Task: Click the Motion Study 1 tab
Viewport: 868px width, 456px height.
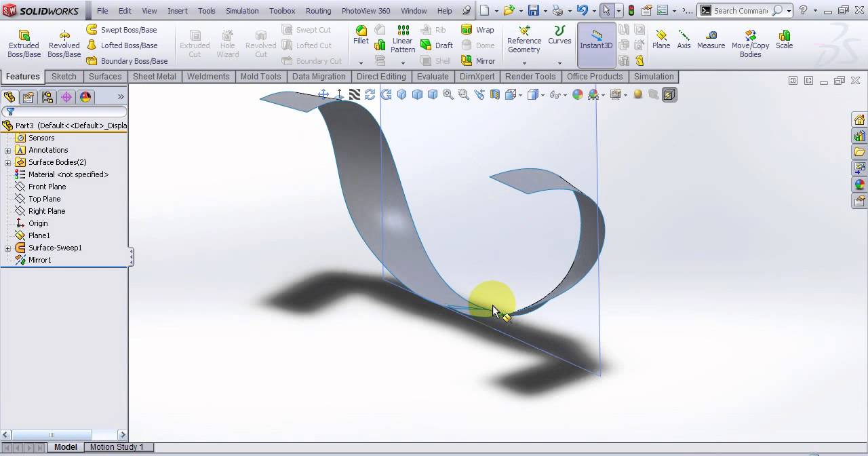Action: pyautogui.click(x=117, y=447)
